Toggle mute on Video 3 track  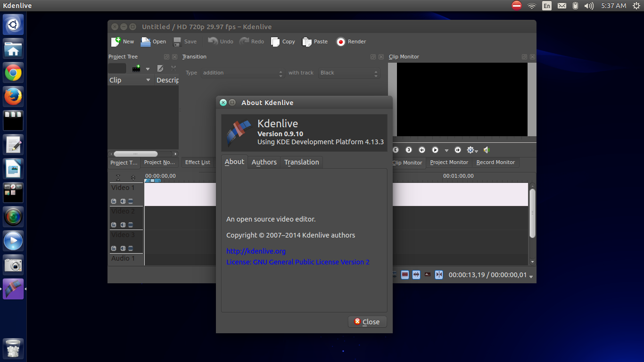[123, 248]
